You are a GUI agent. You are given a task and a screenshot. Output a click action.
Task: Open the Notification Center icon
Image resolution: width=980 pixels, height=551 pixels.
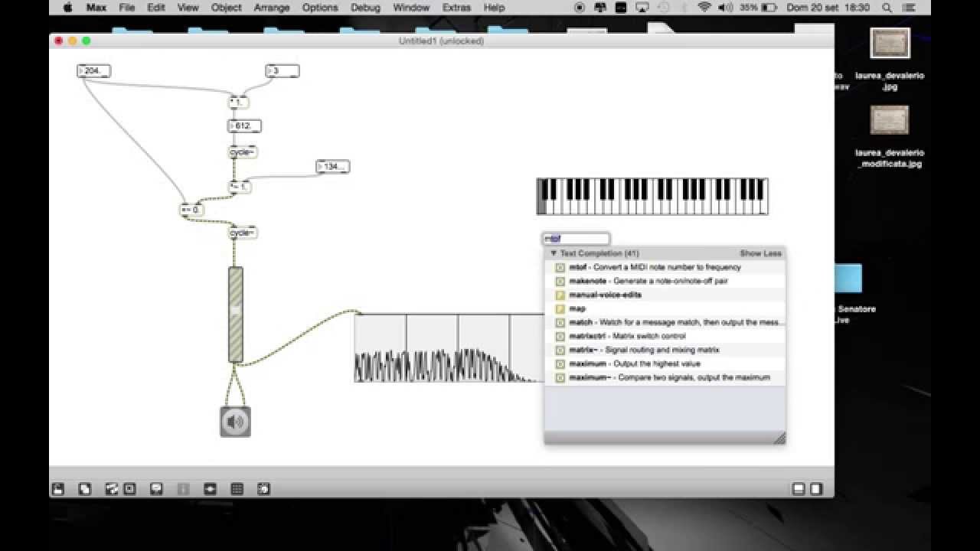[910, 8]
